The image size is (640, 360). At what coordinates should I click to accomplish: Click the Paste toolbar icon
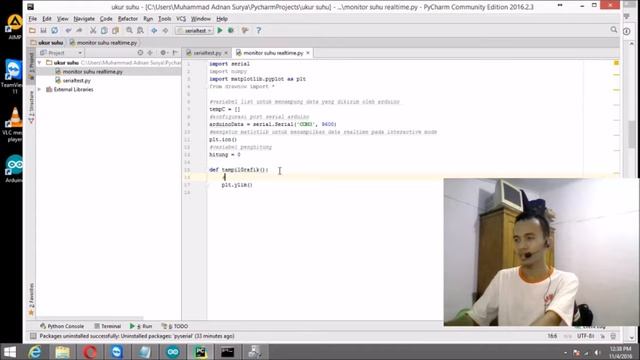click(x=116, y=31)
